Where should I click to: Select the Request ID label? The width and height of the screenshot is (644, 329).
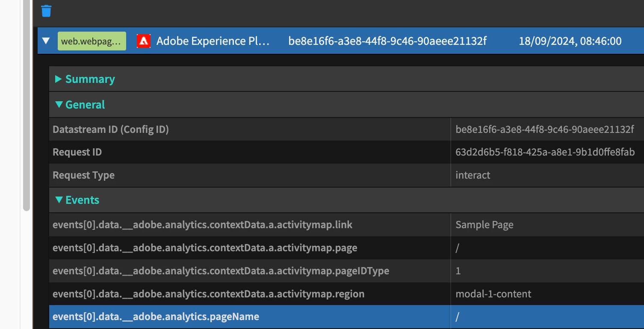pyautogui.click(x=77, y=152)
